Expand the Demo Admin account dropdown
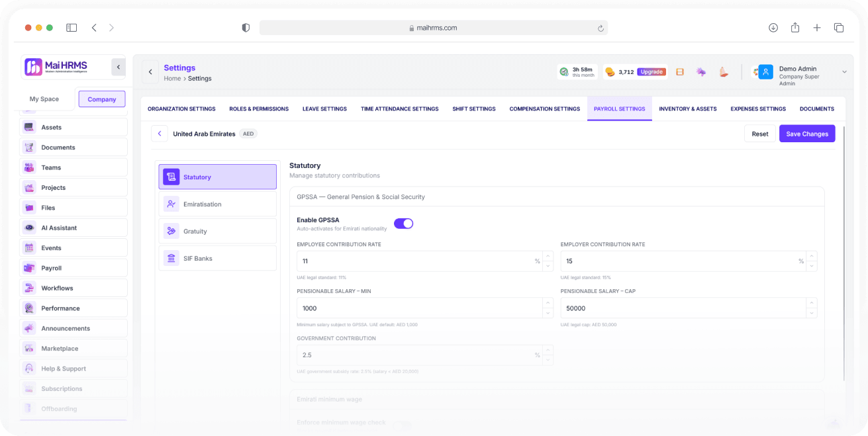This screenshot has height=436, width=868. click(844, 72)
